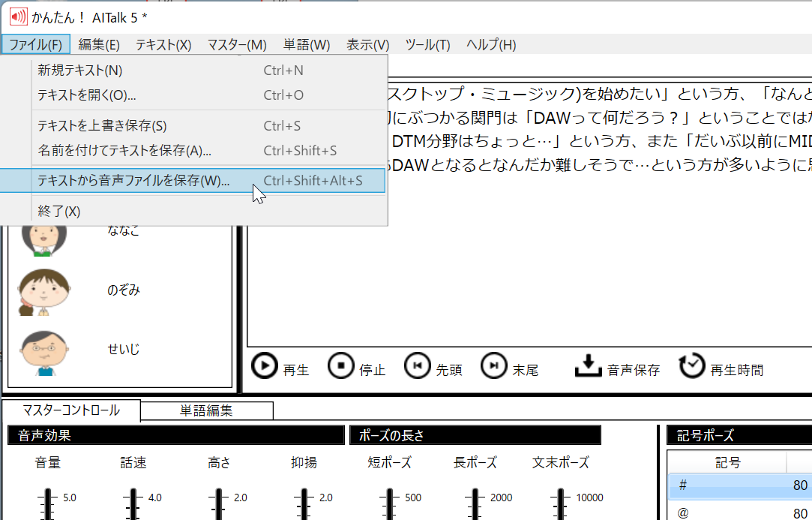Open the テキスト(X) menu
Screen dimensions: 812x520
click(163, 44)
